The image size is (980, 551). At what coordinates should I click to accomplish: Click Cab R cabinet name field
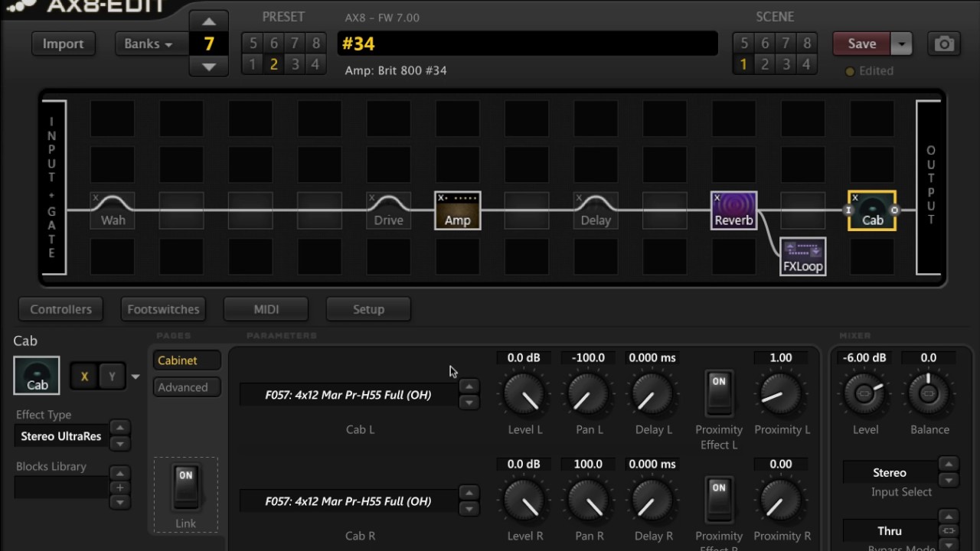pyautogui.click(x=348, y=501)
